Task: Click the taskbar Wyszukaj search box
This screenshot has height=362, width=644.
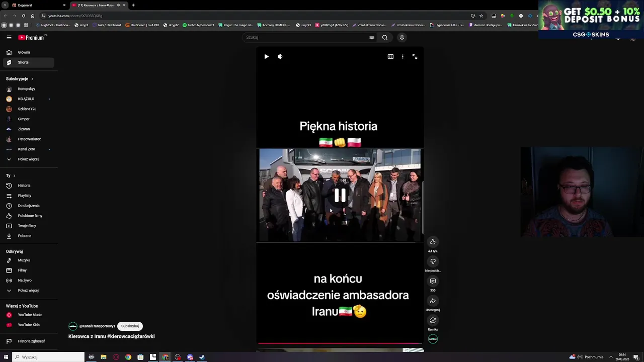Action: (x=49, y=357)
